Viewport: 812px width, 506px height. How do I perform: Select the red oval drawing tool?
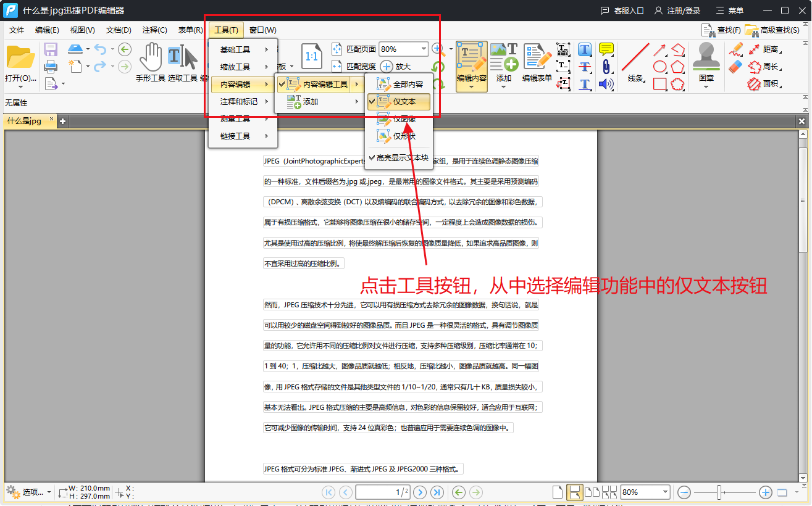[x=659, y=67]
